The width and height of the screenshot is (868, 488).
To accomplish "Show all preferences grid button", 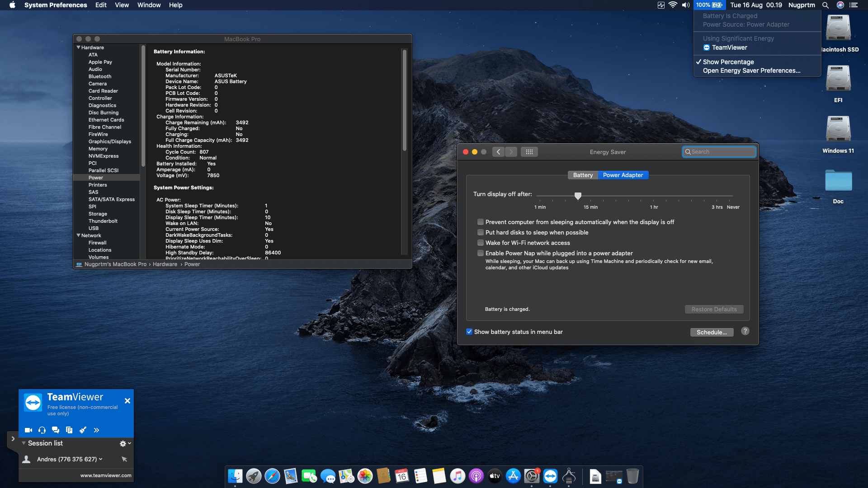I will click(529, 152).
